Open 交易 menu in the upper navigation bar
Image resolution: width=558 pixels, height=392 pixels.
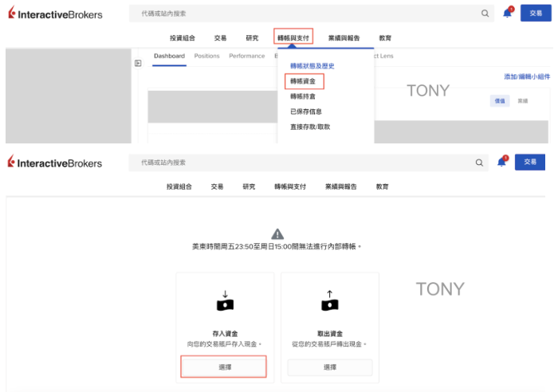pyautogui.click(x=220, y=38)
